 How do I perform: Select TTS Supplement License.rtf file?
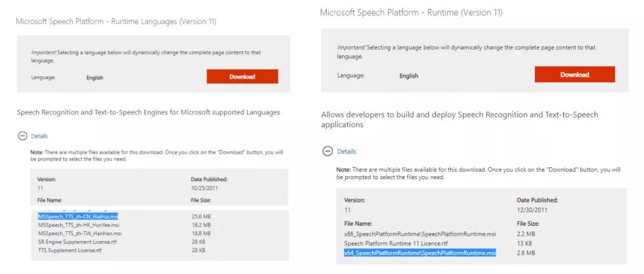click(70, 250)
